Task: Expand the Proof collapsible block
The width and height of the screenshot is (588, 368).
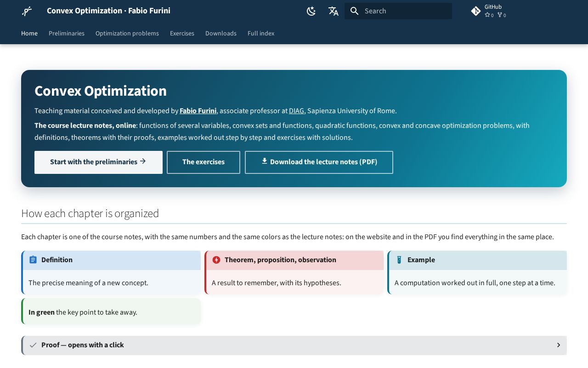Action: point(294,345)
